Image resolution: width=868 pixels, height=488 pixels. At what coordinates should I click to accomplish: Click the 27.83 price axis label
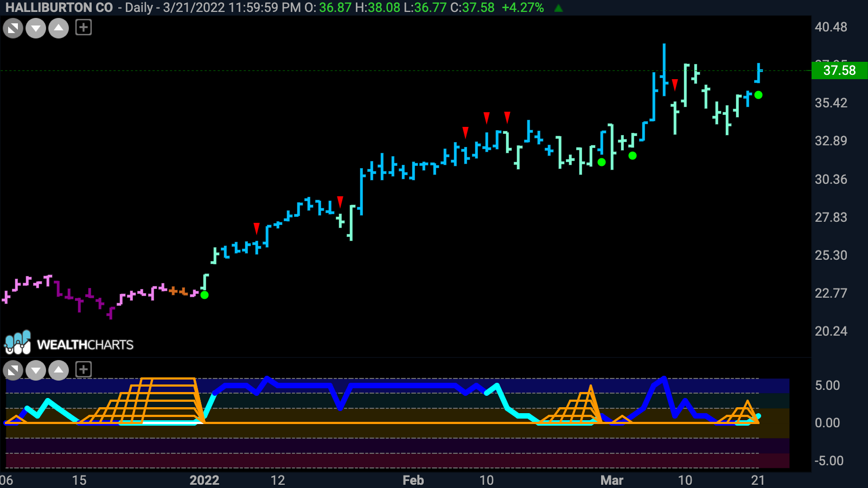(831, 217)
